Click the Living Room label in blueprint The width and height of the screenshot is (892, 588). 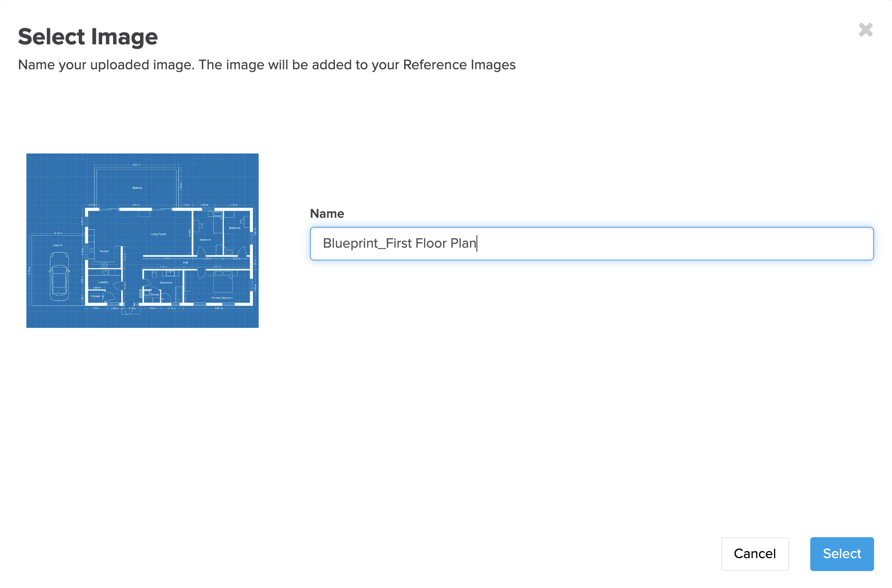[158, 234]
